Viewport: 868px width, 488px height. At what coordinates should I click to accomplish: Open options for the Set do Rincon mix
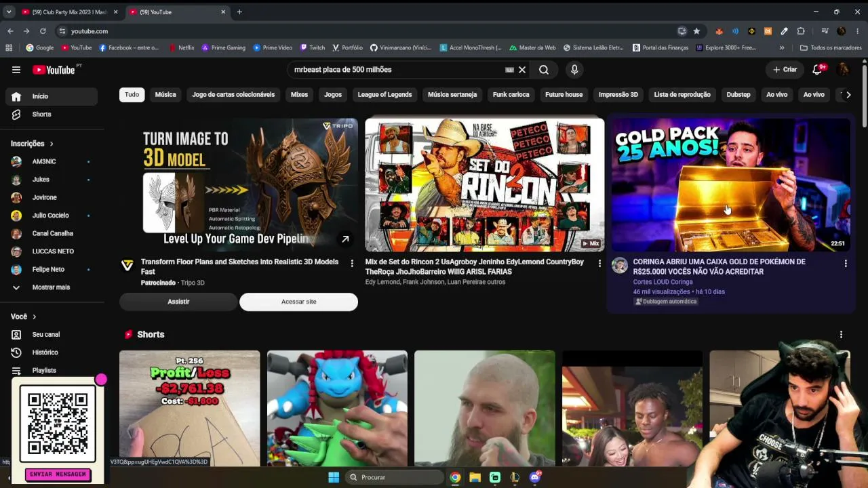coord(599,263)
